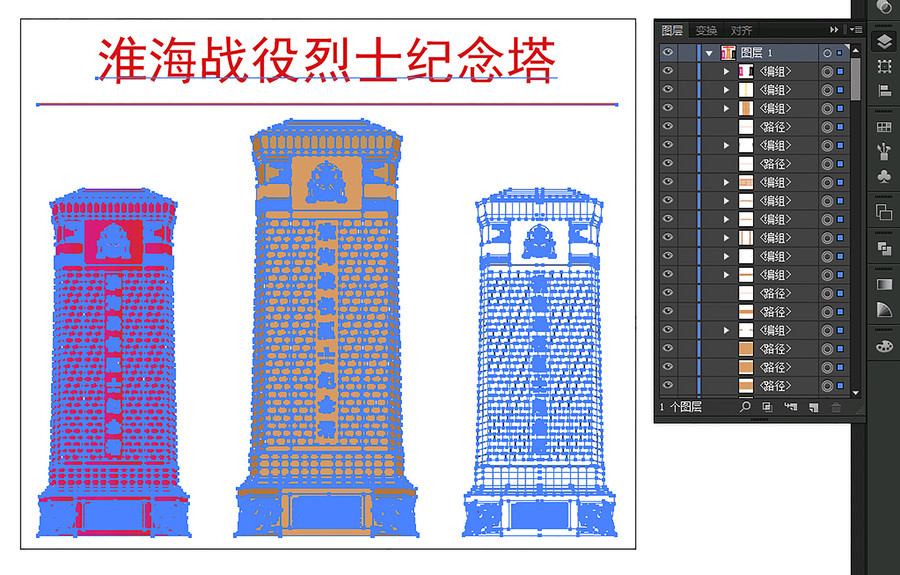
Task: Collapse panel with double-arrow icon
Action: point(834,29)
